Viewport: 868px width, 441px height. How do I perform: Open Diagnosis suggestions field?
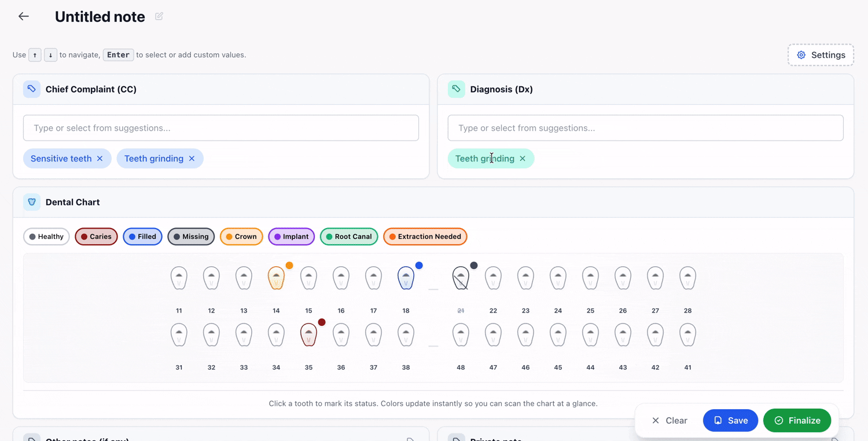click(645, 128)
